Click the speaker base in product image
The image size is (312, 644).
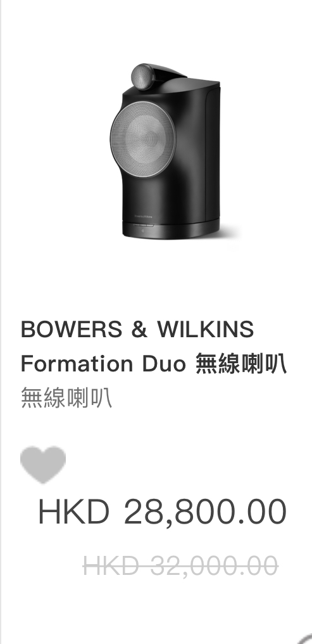coord(171,229)
